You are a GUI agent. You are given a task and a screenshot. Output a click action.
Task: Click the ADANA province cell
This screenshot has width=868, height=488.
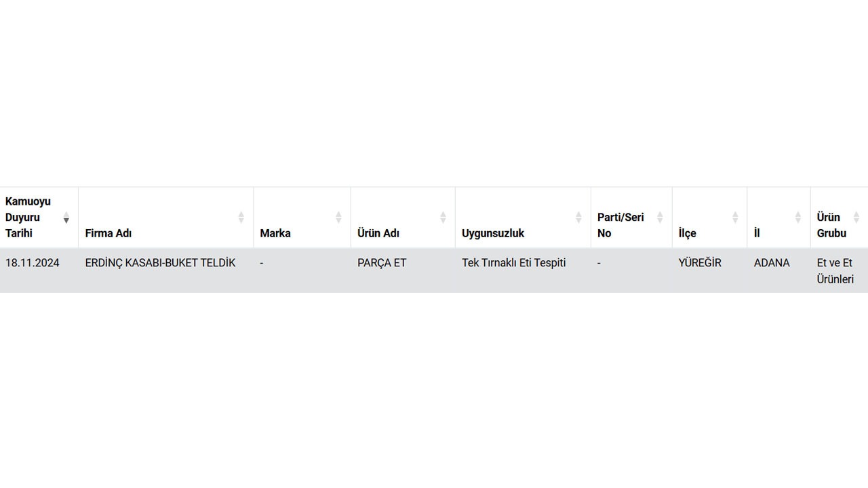(772, 263)
